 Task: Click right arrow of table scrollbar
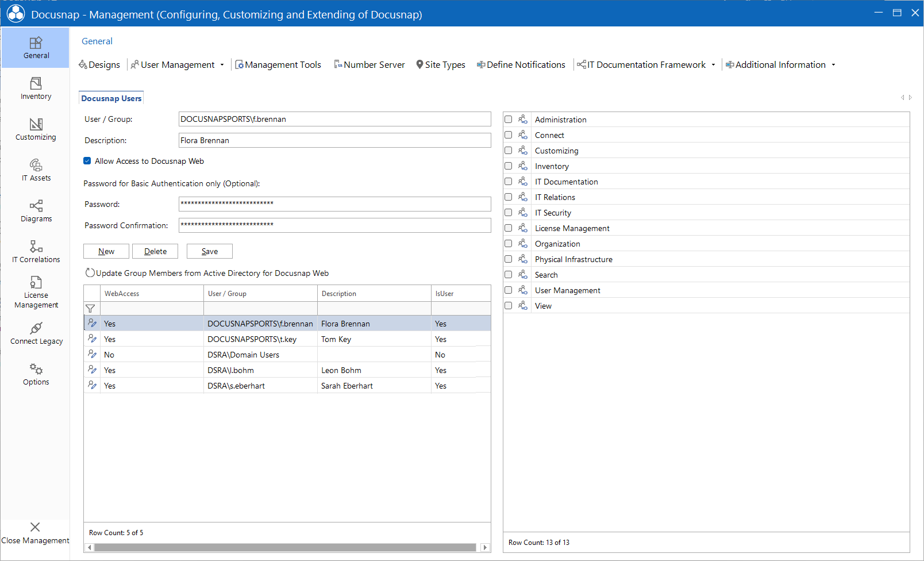(x=486, y=547)
